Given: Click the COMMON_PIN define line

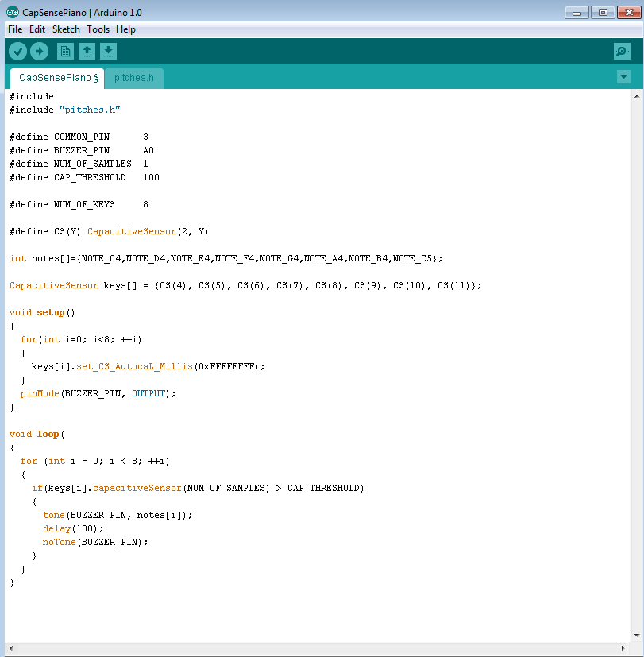Looking at the screenshot, I should click(79, 137).
